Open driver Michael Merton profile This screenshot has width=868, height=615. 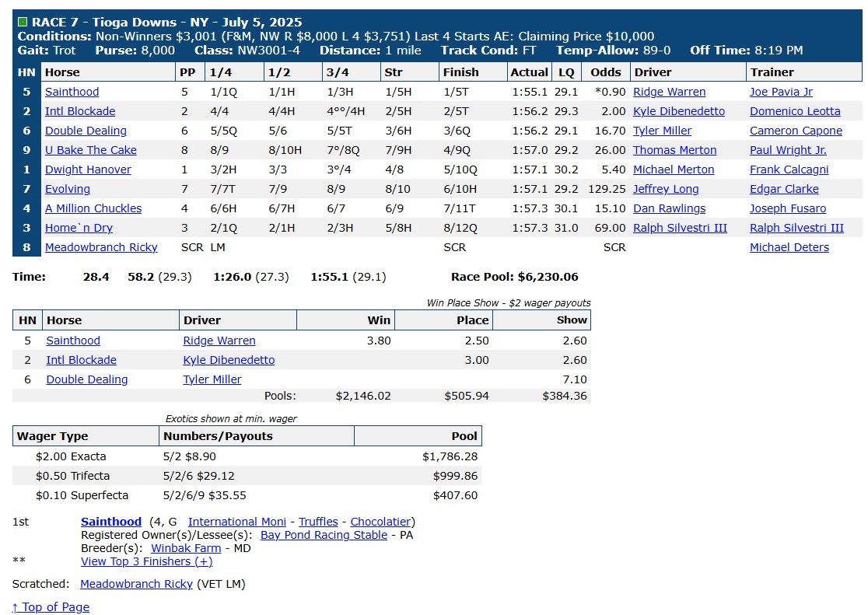pos(674,169)
